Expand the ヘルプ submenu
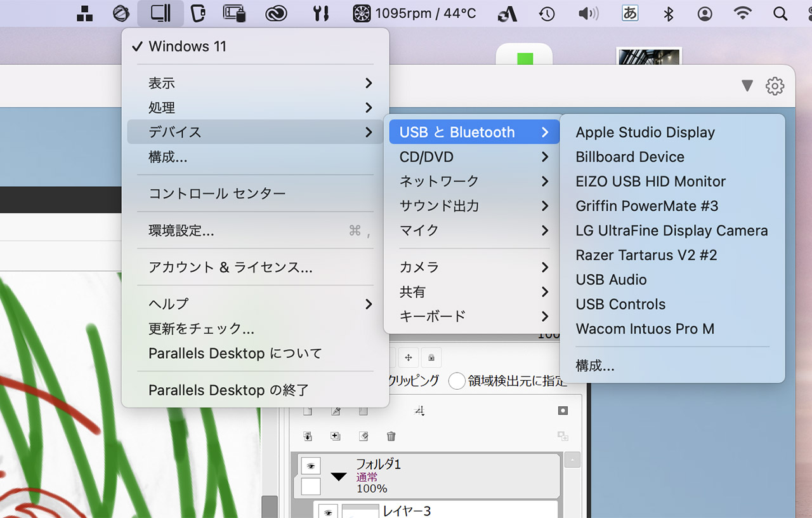The width and height of the screenshot is (812, 518). [x=255, y=304]
